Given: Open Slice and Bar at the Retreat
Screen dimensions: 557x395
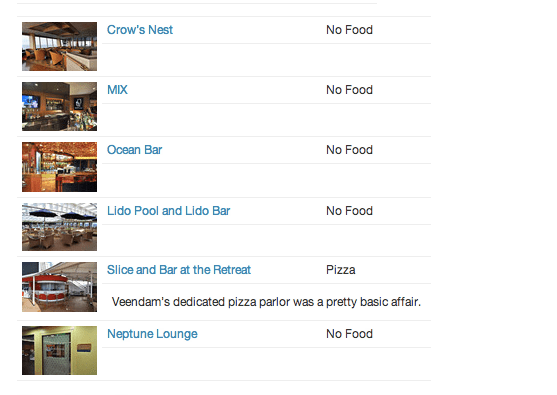Looking at the screenshot, I should pyautogui.click(x=179, y=270).
